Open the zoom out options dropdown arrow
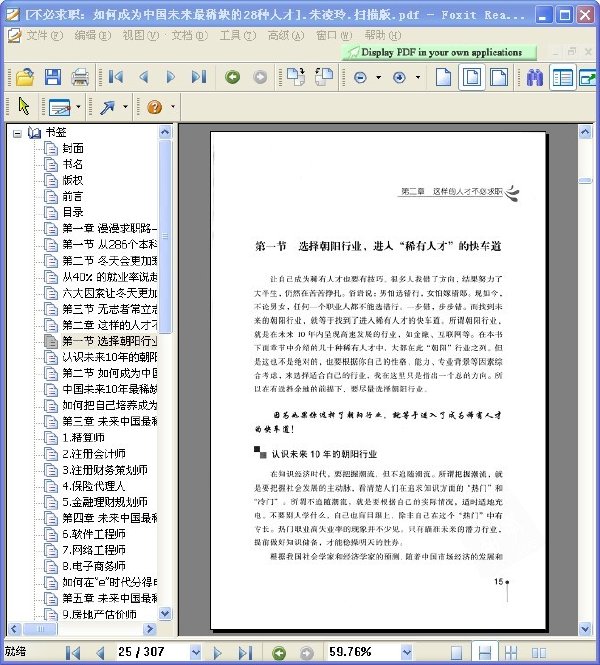Image resolution: width=600 pixels, height=665 pixels. pyautogui.click(x=378, y=78)
